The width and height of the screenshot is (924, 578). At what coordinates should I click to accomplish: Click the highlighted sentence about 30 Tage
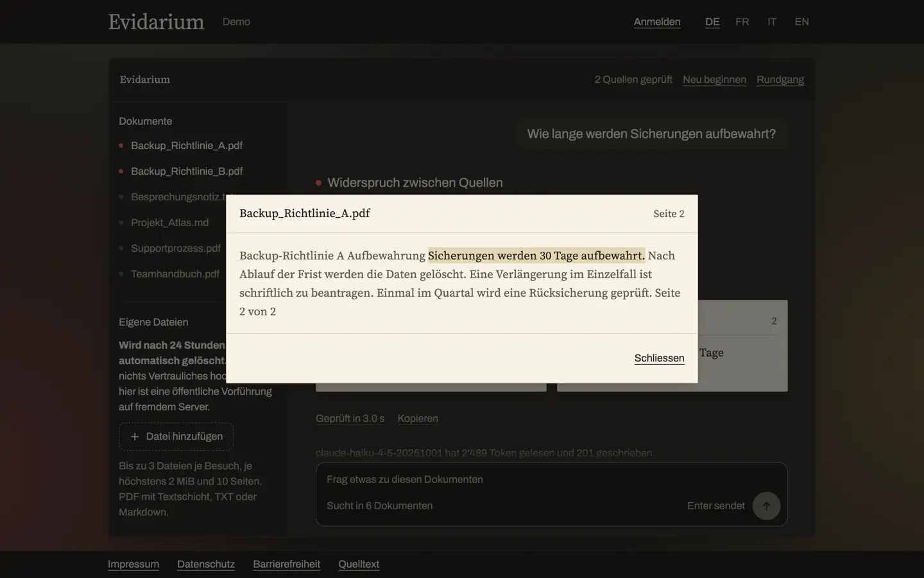[x=536, y=256]
